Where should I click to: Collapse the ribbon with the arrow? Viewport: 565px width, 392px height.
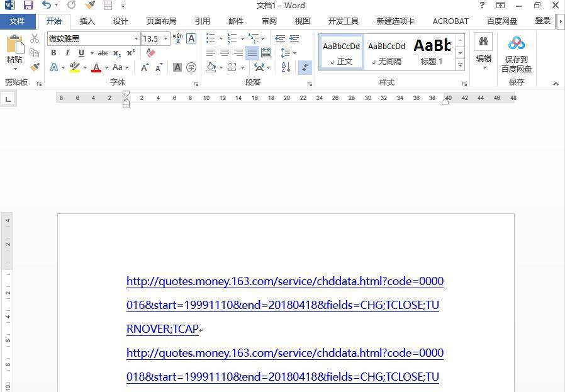[556, 84]
